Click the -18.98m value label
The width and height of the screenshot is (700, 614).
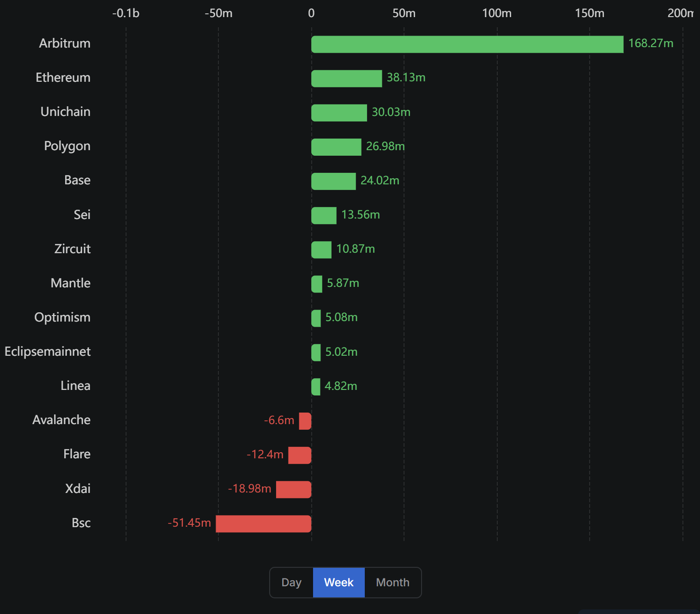[x=250, y=489]
